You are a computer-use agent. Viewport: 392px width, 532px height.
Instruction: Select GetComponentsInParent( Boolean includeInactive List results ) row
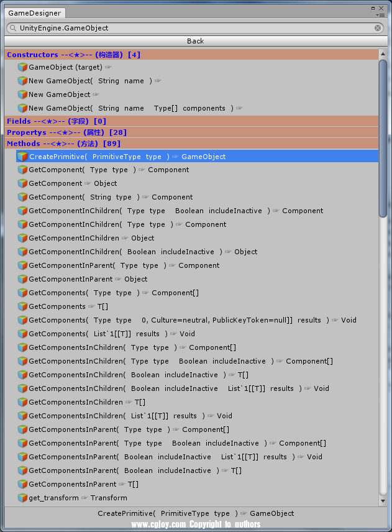pyautogui.click(x=198, y=457)
